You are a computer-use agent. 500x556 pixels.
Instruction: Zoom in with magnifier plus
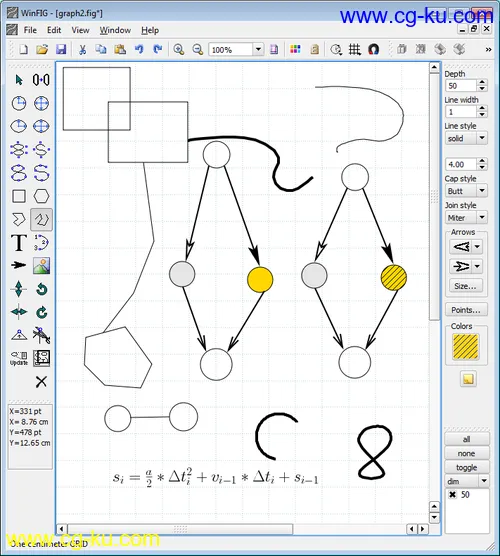178,49
